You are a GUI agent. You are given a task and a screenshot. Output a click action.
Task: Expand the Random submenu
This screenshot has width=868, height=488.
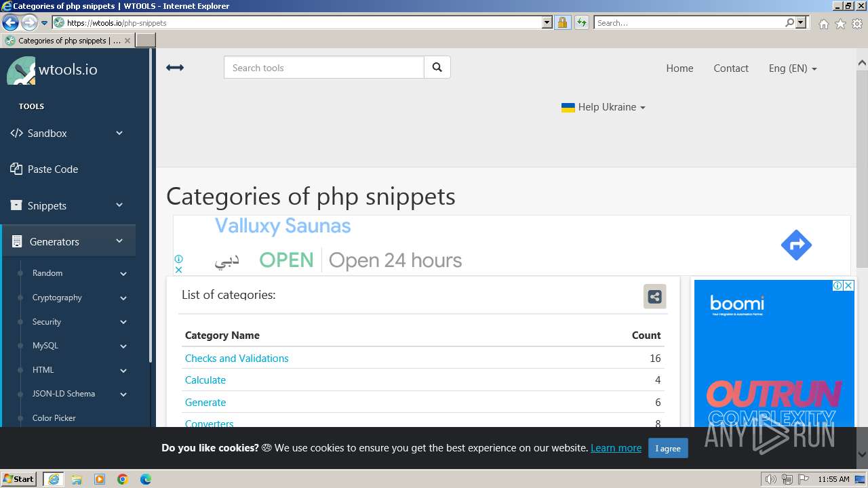tap(123, 274)
